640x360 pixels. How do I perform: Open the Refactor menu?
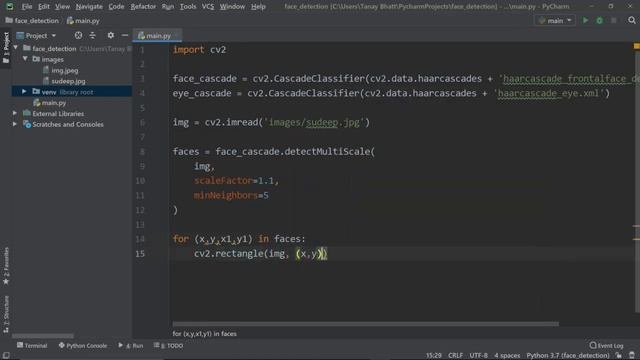[143, 7]
